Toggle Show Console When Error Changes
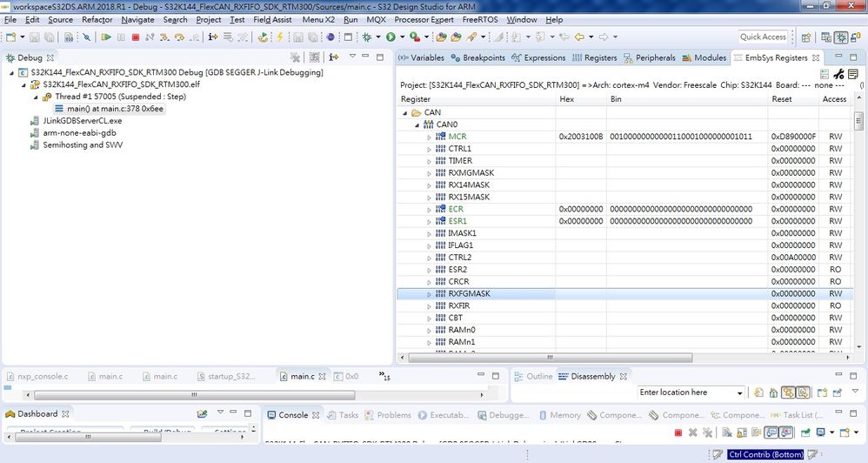The image size is (868, 463). pos(785,433)
